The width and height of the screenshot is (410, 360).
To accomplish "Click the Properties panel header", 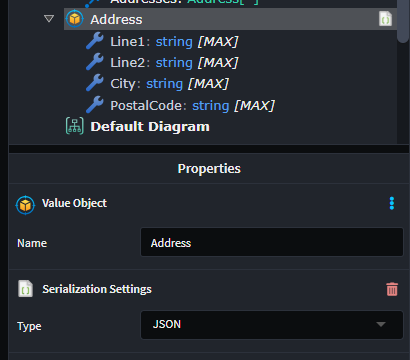I will (x=209, y=168).
